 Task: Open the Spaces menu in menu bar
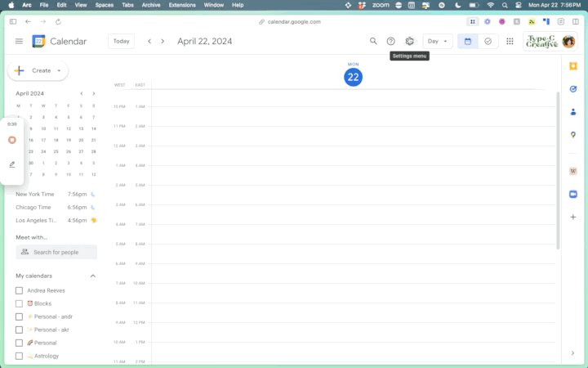105,5
